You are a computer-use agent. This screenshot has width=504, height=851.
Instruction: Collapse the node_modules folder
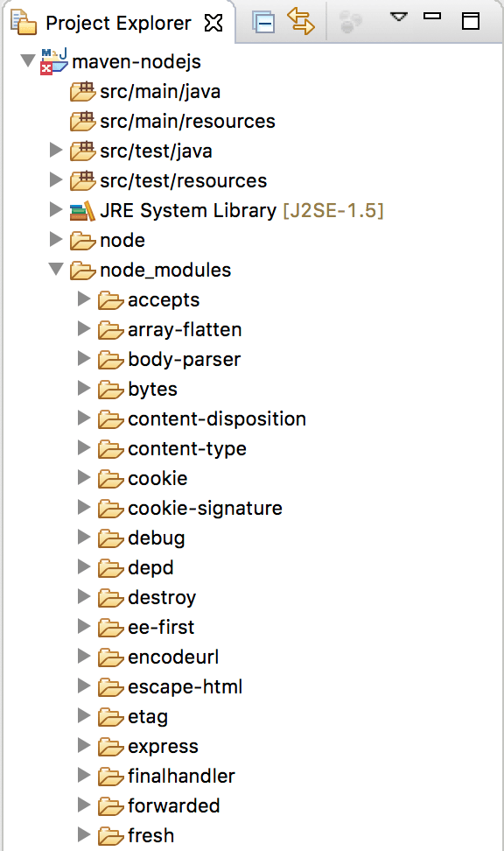point(56,270)
